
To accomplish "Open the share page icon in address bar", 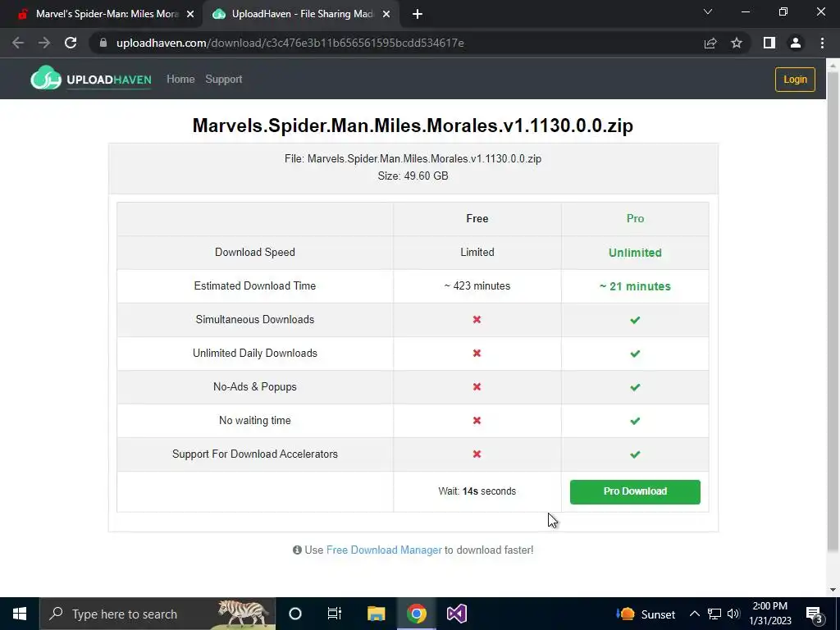I will (710, 43).
